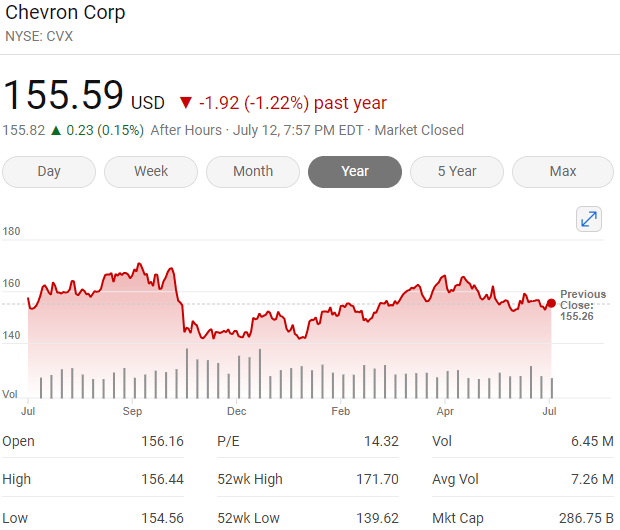
Task: Click the red previous close marker dot
Action: point(551,303)
